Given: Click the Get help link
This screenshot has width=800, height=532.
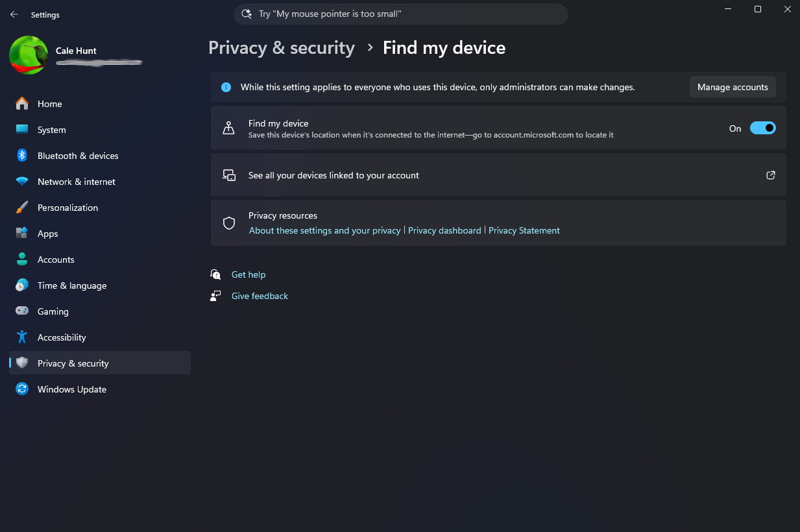Looking at the screenshot, I should pos(248,274).
